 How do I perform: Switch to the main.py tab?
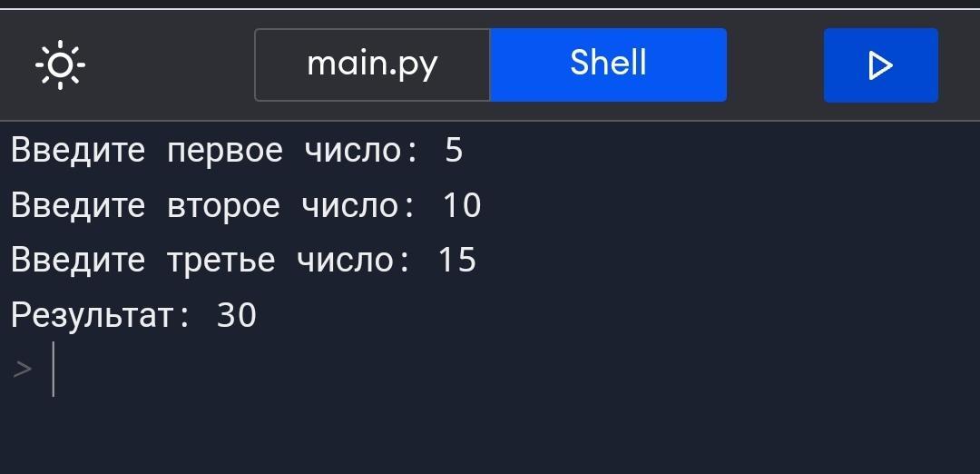[x=372, y=64]
